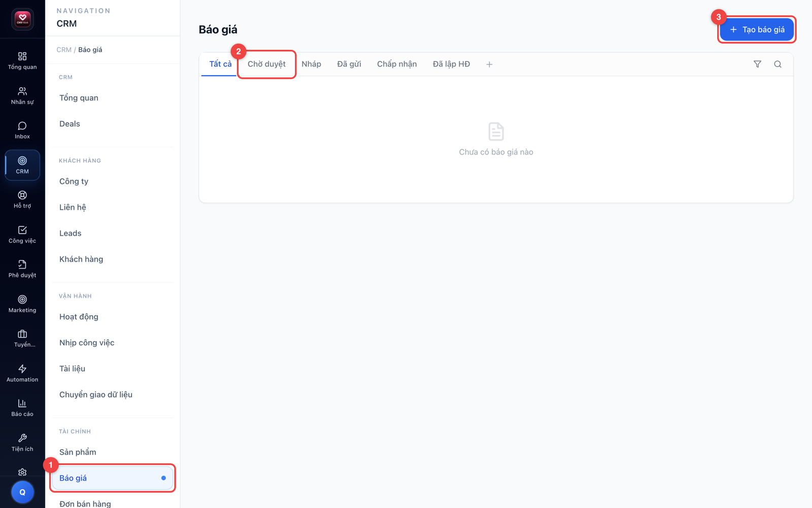Click the Báo giá breadcrumb text
Viewport: 812px width, 508px height.
coord(90,50)
